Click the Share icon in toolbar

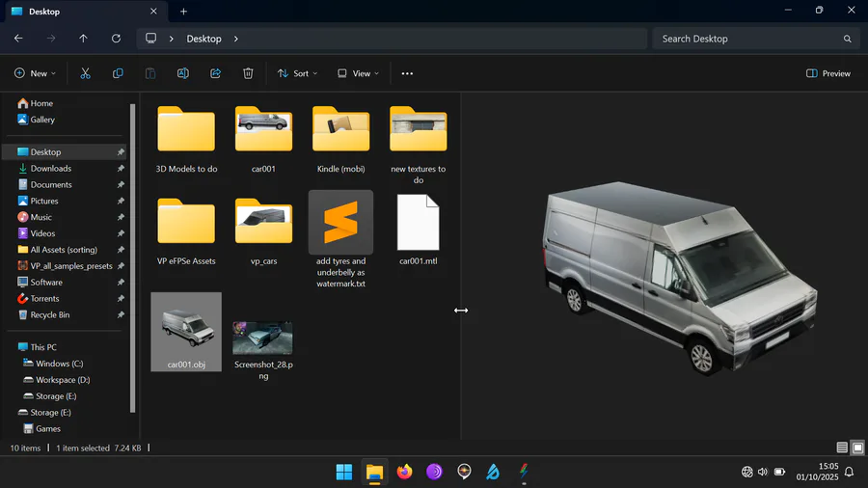[x=215, y=73]
